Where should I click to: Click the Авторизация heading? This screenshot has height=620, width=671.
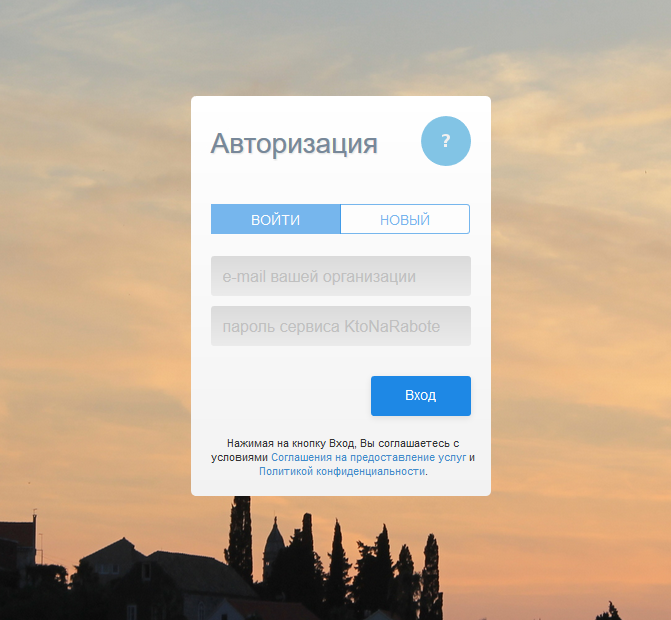pos(294,143)
